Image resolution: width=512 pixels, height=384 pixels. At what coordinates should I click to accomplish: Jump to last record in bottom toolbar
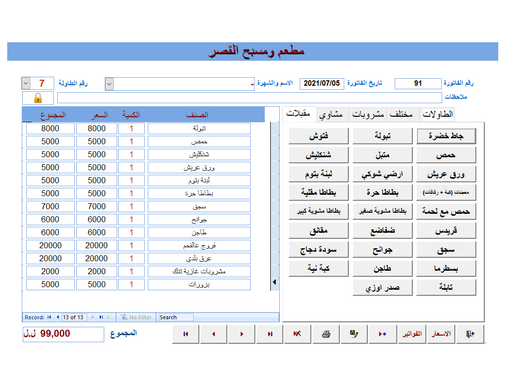pos(270,334)
